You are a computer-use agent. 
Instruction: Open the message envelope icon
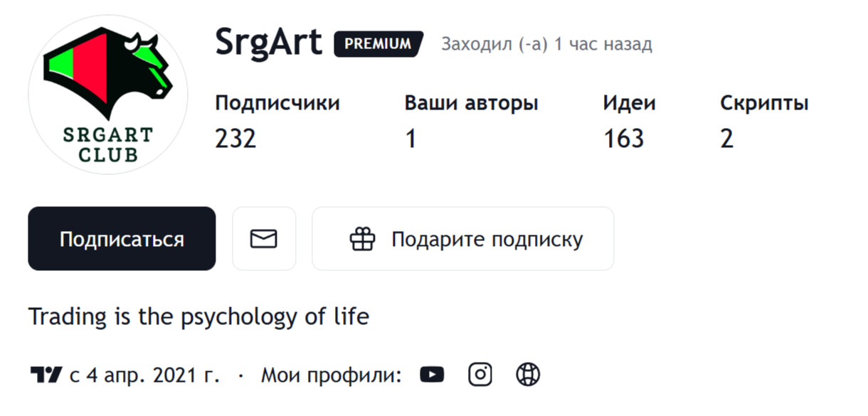[x=264, y=238]
